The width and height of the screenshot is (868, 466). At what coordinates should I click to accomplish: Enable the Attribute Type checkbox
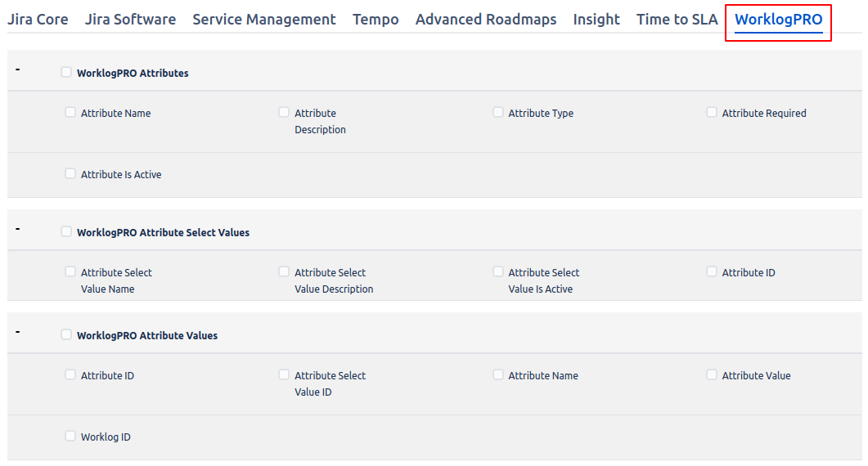click(498, 112)
